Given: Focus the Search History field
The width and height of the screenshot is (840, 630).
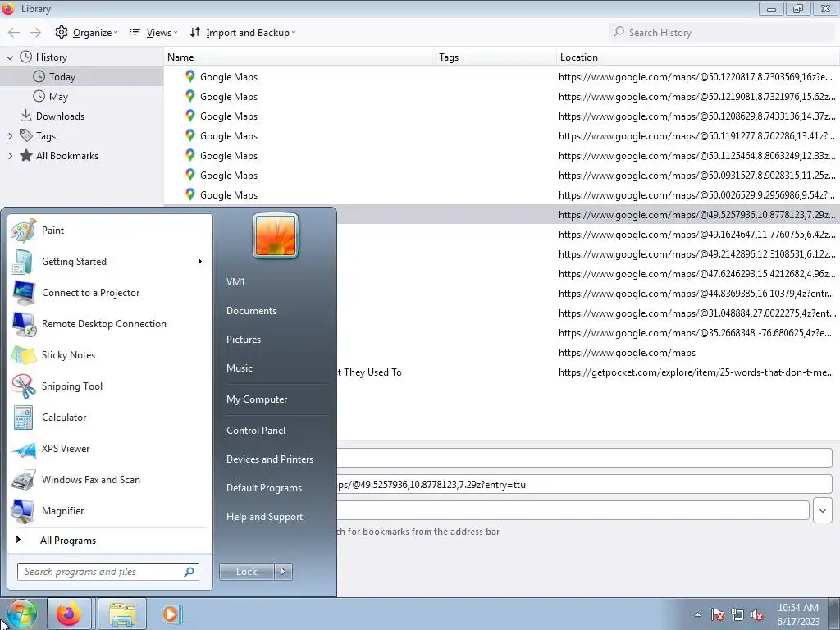Looking at the screenshot, I should tap(722, 33).
